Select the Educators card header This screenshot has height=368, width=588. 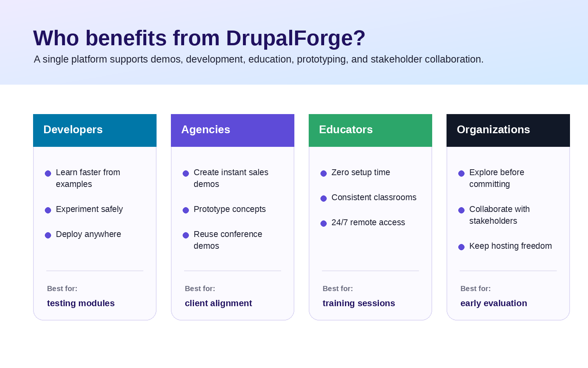point(370,130)
